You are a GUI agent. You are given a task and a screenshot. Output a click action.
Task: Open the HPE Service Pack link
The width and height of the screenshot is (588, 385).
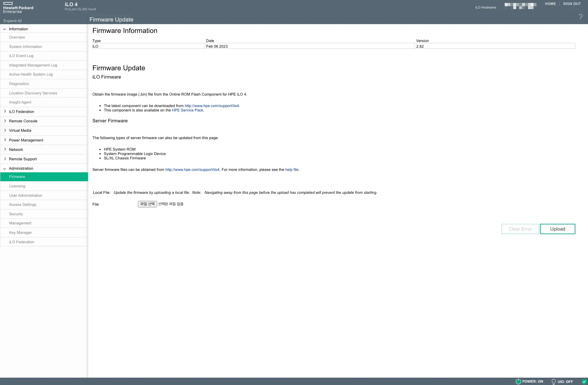click(187, 110)
